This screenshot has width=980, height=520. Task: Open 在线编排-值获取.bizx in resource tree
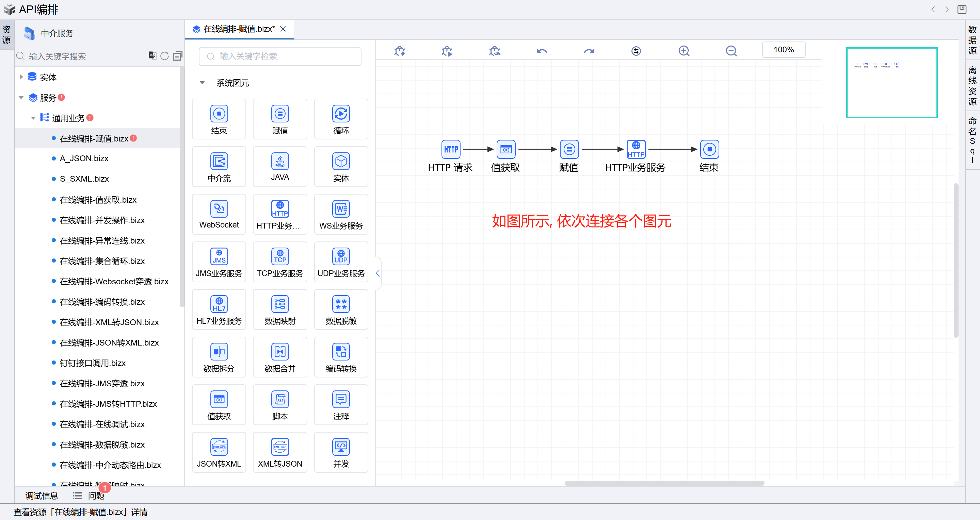98,200
